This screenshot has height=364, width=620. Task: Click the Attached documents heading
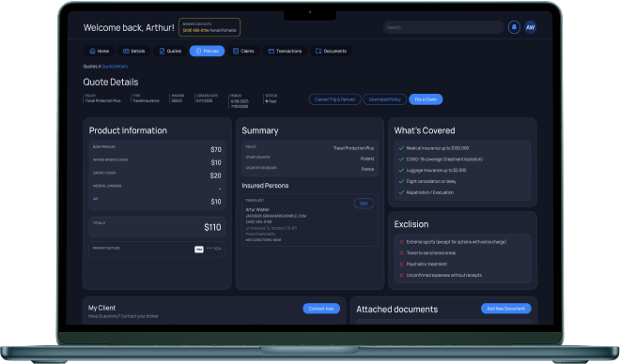397,310
